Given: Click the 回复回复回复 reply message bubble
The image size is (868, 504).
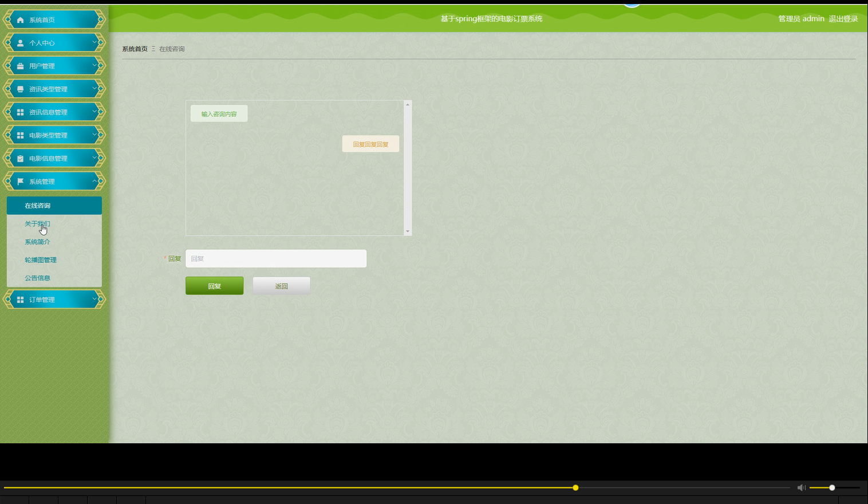Looking at the screenshot, I should [x=370, y=144].
